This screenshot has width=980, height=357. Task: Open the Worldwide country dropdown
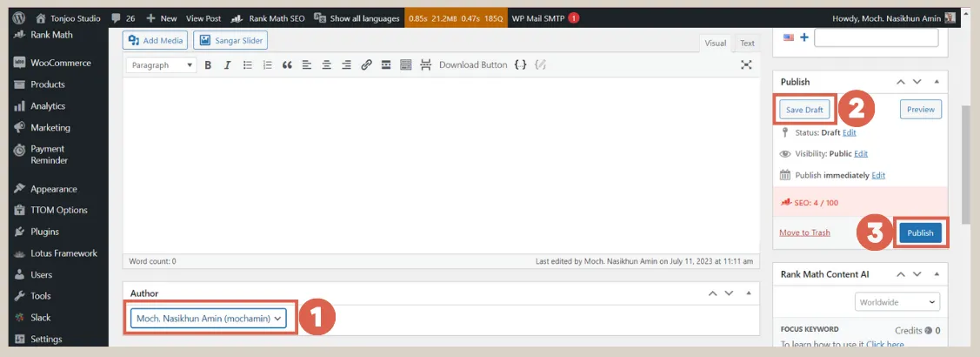(897, 302)
